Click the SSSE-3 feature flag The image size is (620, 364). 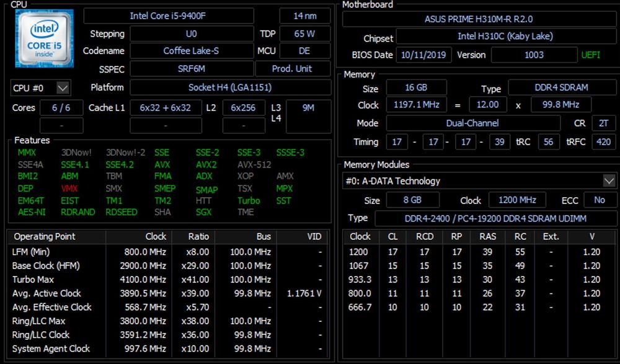(291, 153)
